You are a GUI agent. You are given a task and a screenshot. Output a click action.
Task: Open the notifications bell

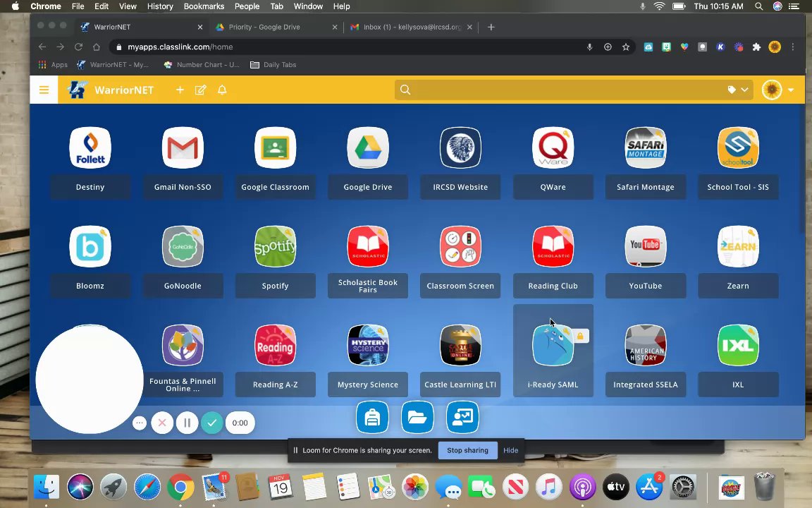(222, 90)
